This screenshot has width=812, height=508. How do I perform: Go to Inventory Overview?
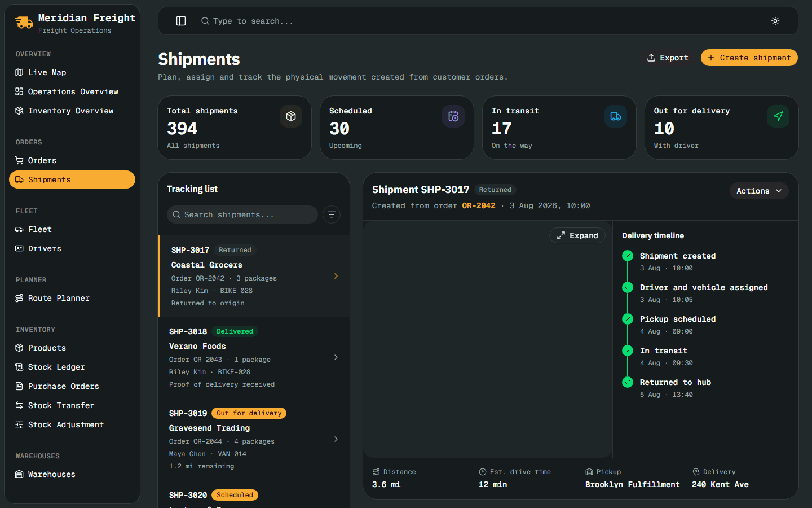pyautogui.click(x=72, y=111)
